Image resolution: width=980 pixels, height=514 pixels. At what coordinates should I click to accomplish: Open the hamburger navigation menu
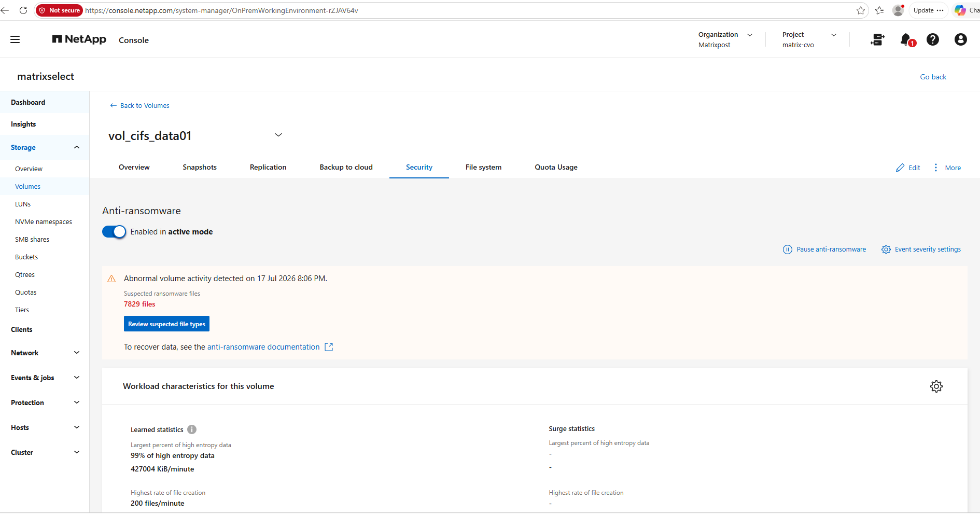click(x=15, y=39)
